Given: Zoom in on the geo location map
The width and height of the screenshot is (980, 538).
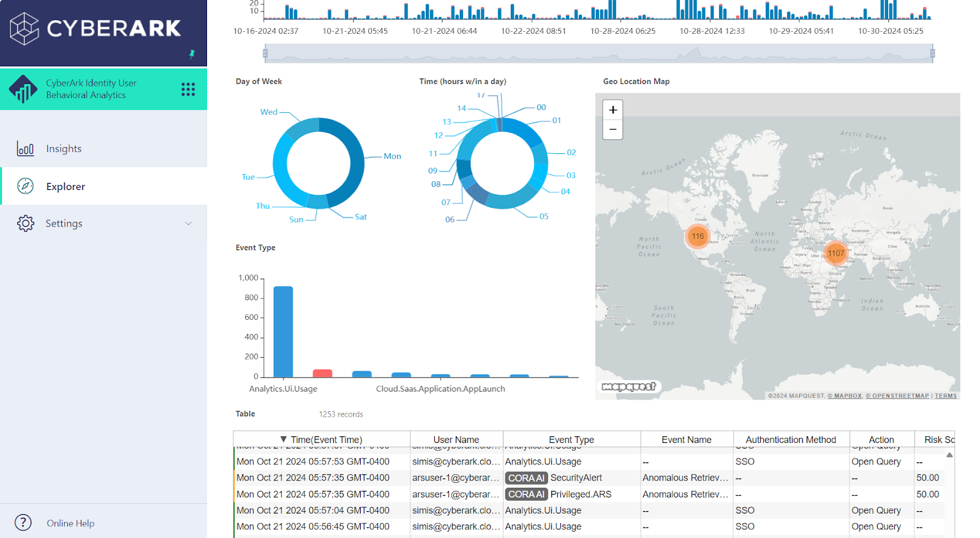Looking at the screenshot, I should point(612,110).
